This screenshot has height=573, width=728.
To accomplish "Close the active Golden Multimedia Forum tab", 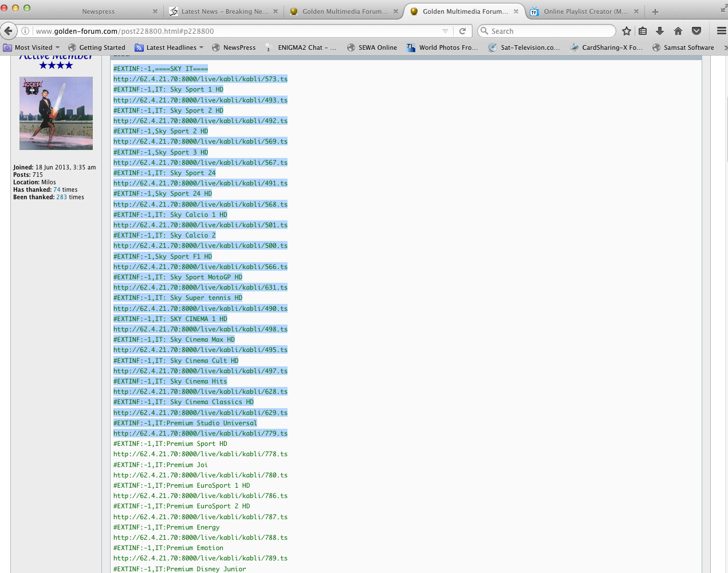I will (x=516, y=11).
